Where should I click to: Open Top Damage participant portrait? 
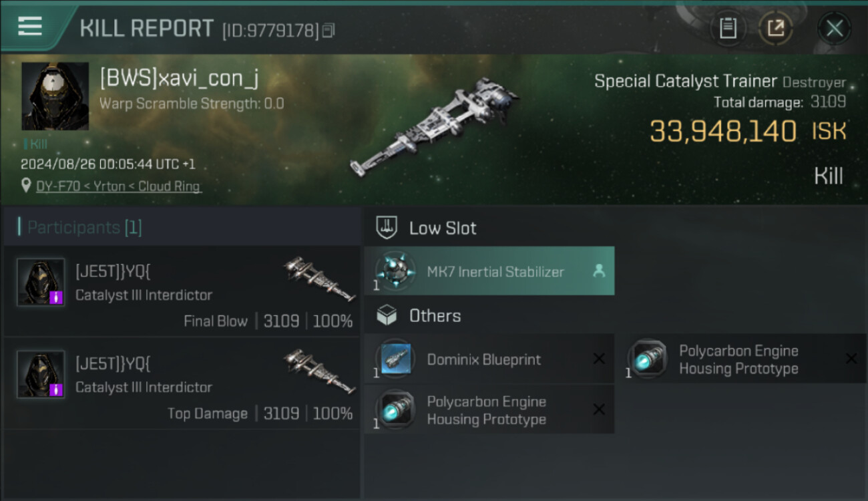(41, 374)
